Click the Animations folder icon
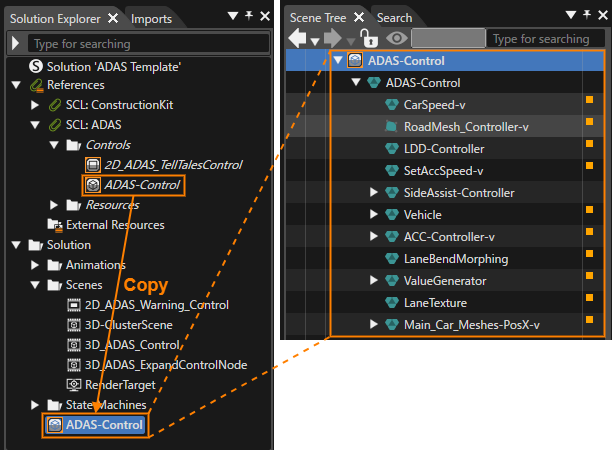Viewport: 612px width, 450px height. 55,265
